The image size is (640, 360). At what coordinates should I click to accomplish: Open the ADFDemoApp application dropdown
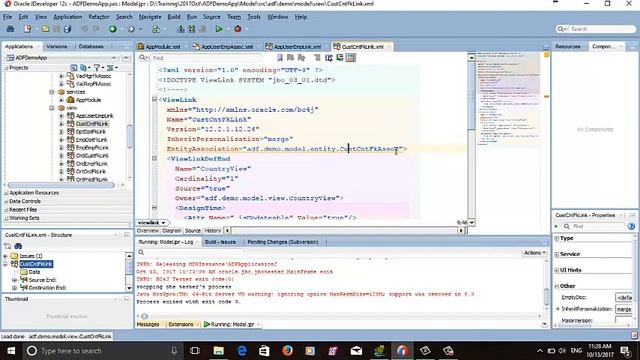click(113, 58)
